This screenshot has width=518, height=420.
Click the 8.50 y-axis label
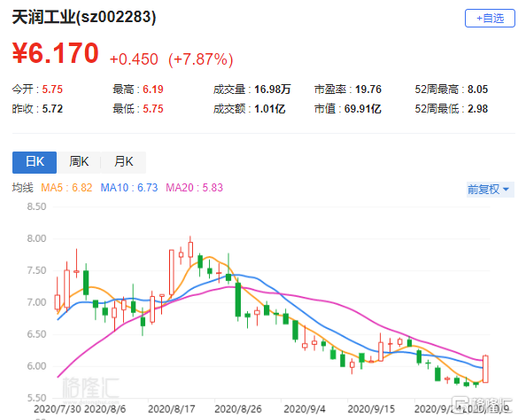pos(36,206)
